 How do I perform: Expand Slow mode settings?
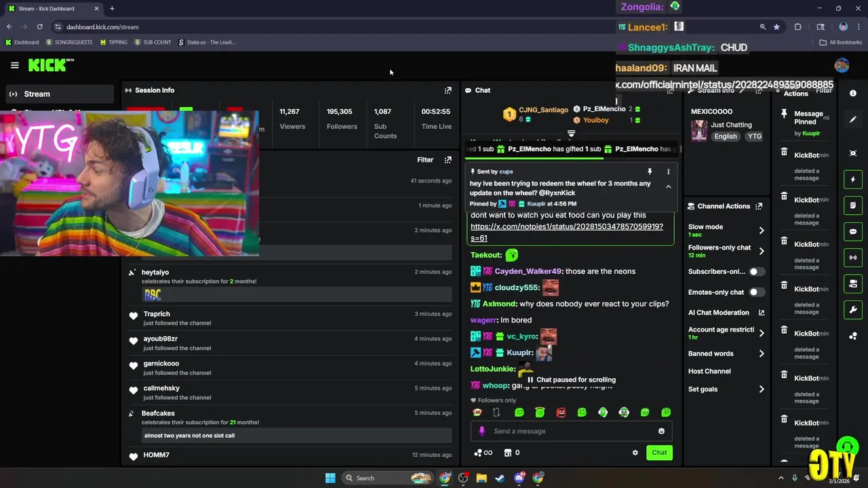[x=762, y=230]
